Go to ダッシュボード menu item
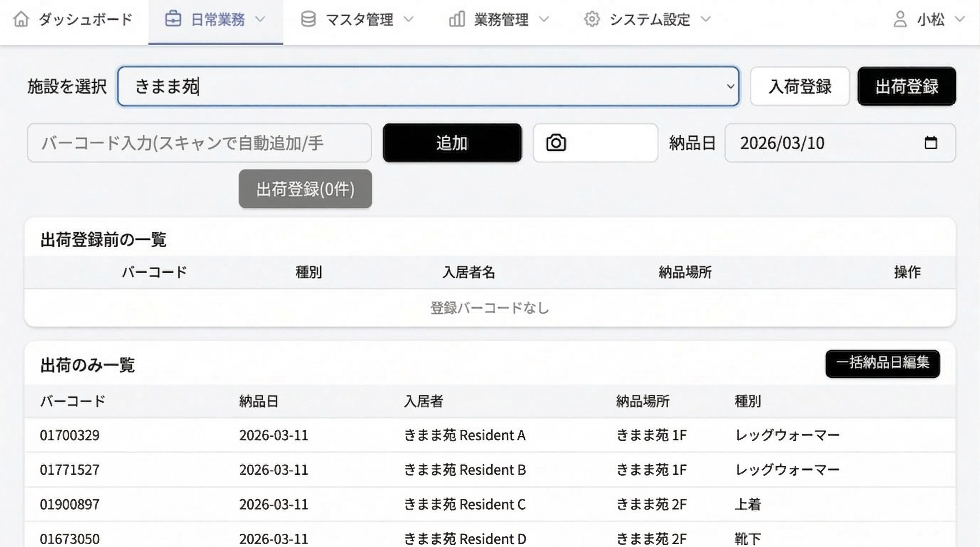Viewport: 980px width, 547px height. pos(85,19)
